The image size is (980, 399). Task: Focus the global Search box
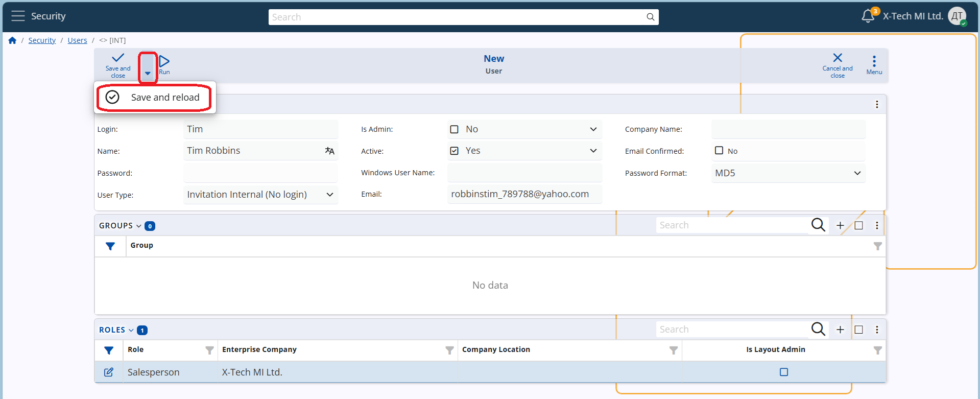click(x=457, y=17)
